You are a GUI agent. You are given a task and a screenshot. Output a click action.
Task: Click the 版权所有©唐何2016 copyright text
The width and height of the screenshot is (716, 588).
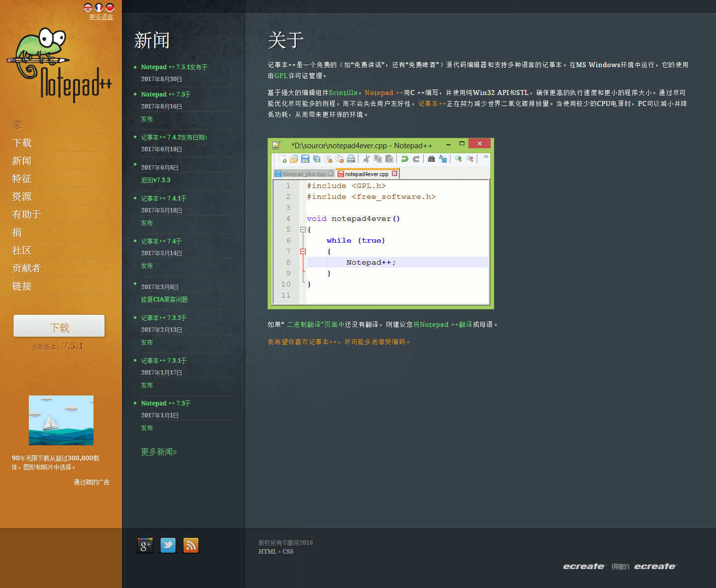point(285,543)
